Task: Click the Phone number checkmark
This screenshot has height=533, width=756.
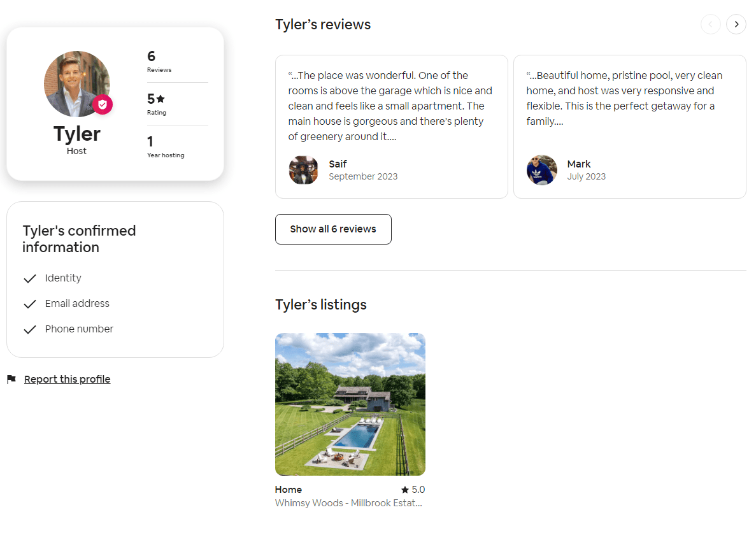Action: (x=29, y=329)
